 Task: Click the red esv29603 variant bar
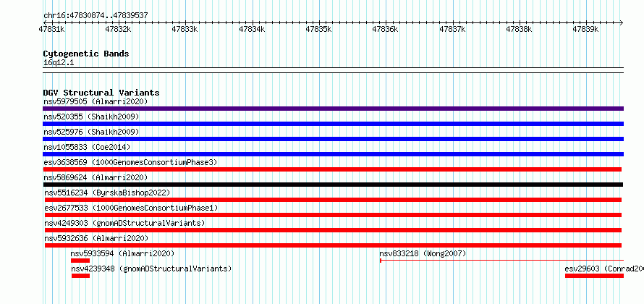click(x=594, y=276)
